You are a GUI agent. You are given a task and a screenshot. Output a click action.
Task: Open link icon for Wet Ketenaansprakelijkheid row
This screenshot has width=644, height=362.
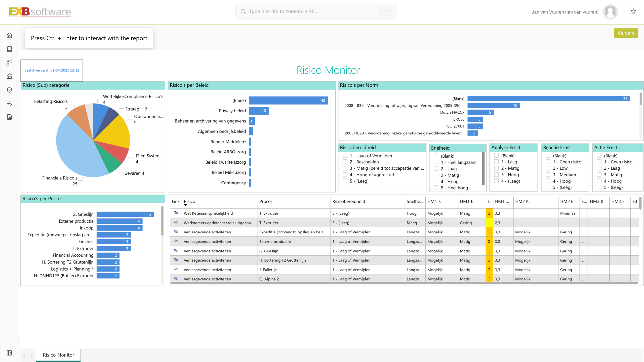pyautogui.click(x=176, y=213)
